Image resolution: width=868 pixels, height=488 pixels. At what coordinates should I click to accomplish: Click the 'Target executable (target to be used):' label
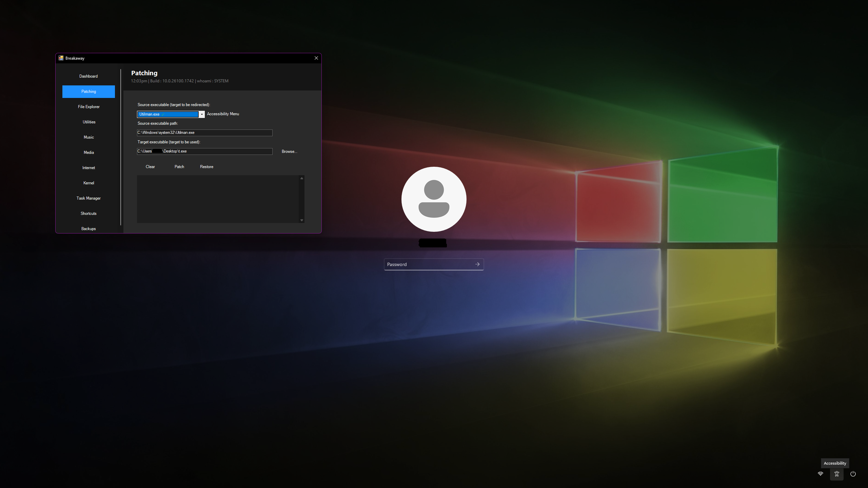click(169, 142)
